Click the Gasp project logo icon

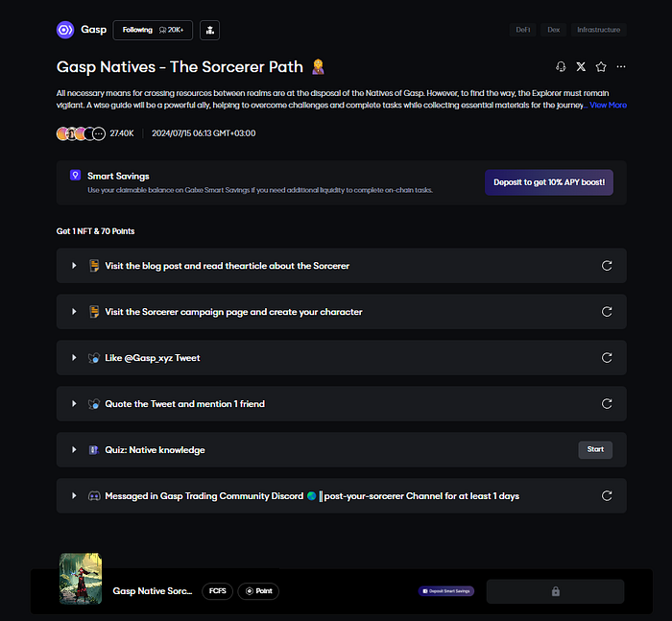65,30
